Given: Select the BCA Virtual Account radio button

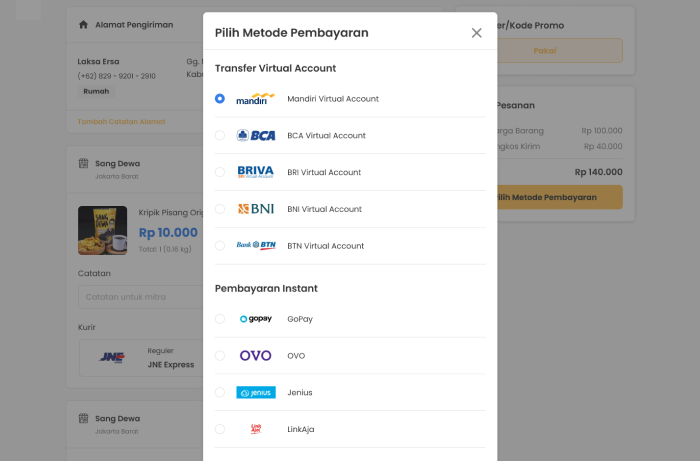Looking at the screenshot, I should 220,135.
